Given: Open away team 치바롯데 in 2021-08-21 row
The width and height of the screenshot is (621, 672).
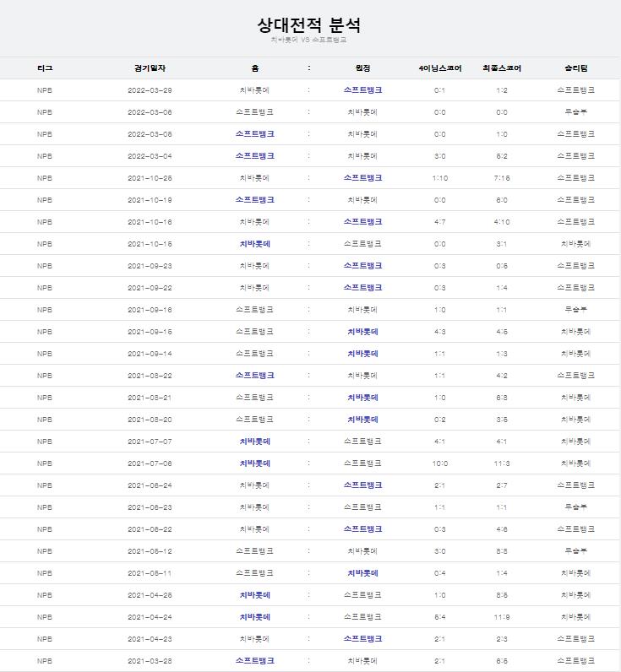Looking at the screenshot, I should pos(362,398).
